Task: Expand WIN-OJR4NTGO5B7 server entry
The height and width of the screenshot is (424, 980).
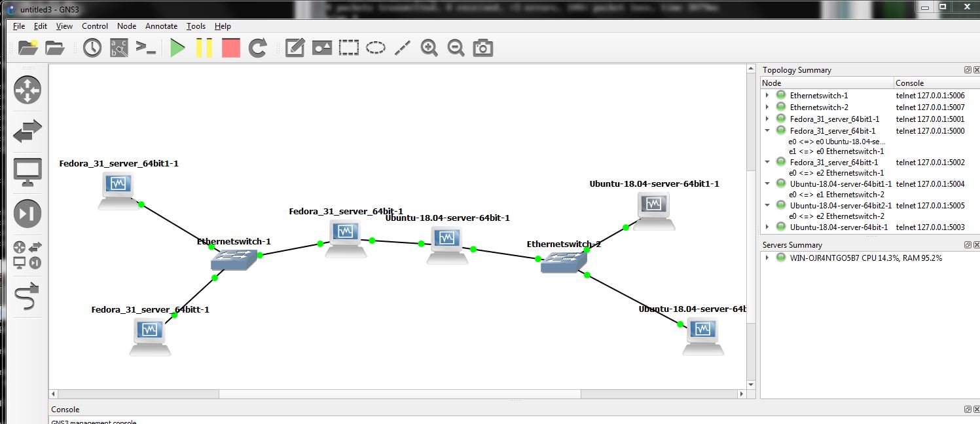Action: click(767, 258)
